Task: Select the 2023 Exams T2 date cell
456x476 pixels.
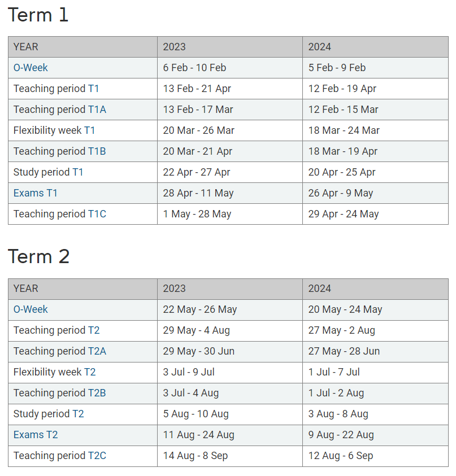Action: point(230,435)
